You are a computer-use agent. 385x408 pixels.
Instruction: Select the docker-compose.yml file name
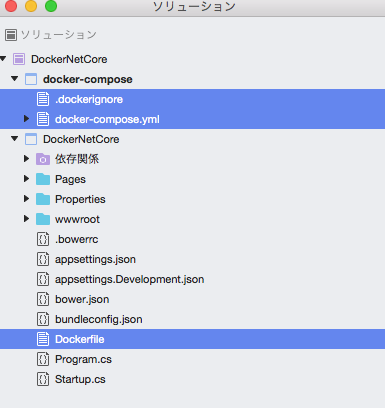pyautogui.click(x=107, y=119)
